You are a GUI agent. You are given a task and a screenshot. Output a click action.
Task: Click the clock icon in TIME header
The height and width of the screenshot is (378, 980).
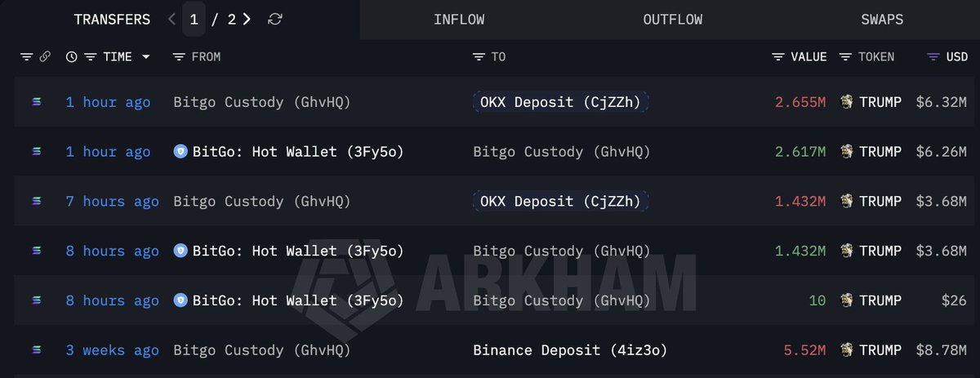[71, 57]
